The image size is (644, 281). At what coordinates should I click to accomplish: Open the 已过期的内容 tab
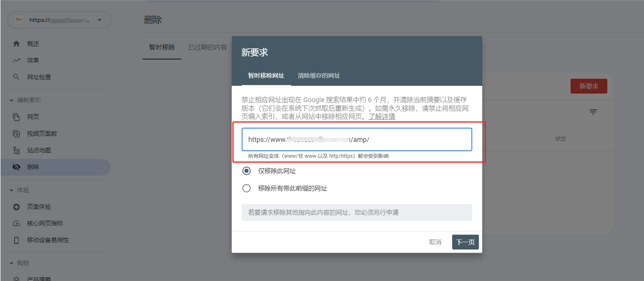[208, 47]
